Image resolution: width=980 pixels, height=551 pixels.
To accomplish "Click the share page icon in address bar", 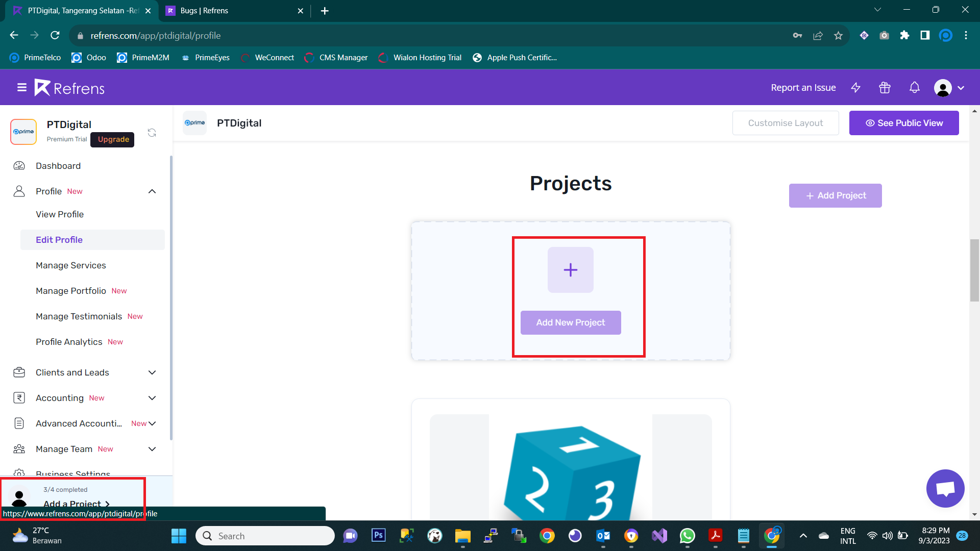I will tap(818, 35).
